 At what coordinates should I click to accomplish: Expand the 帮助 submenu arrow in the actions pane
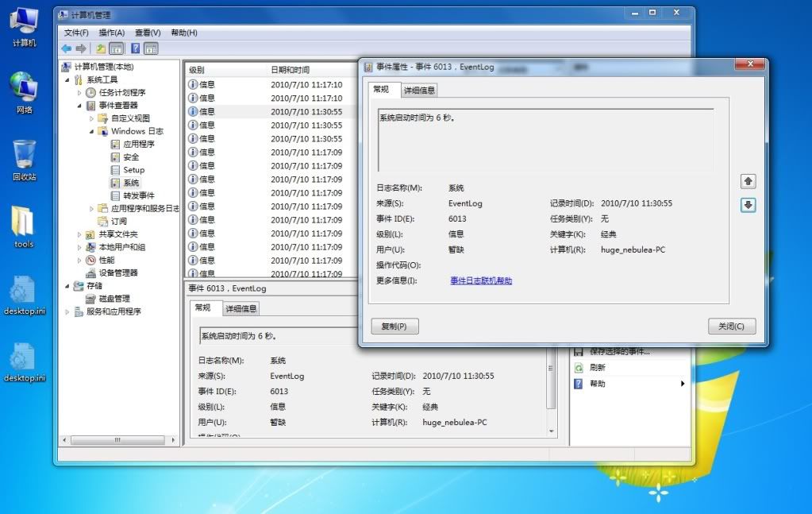pyautogui.click(x=683, y=384)
